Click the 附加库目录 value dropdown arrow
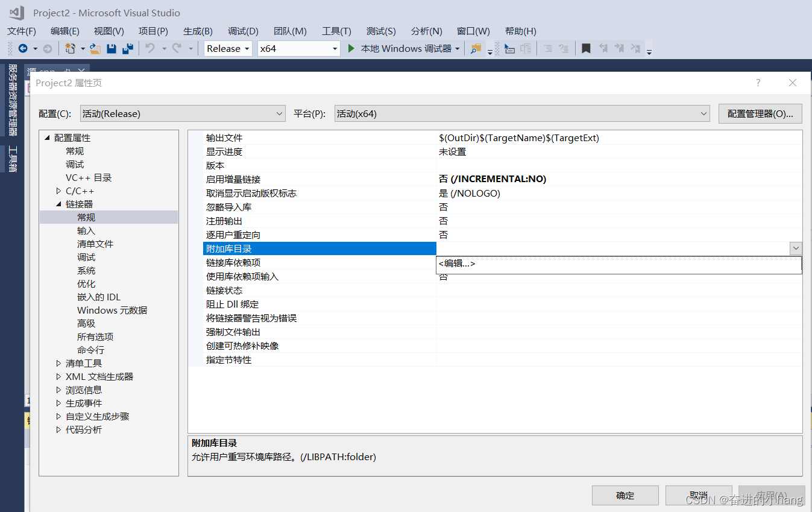The width and height of the screenshot is (812, 512). click(796, 248)
